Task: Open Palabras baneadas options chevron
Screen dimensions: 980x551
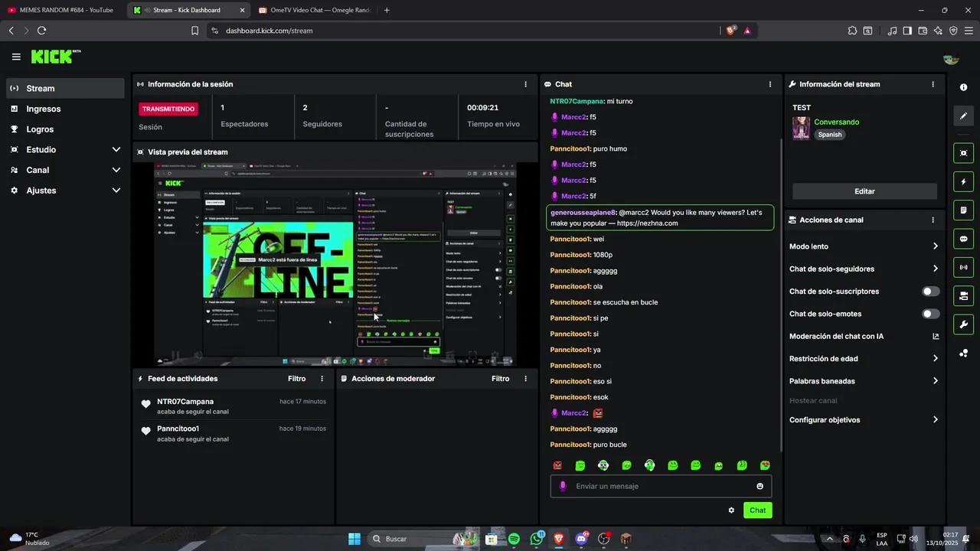Action: click(935, 381)
